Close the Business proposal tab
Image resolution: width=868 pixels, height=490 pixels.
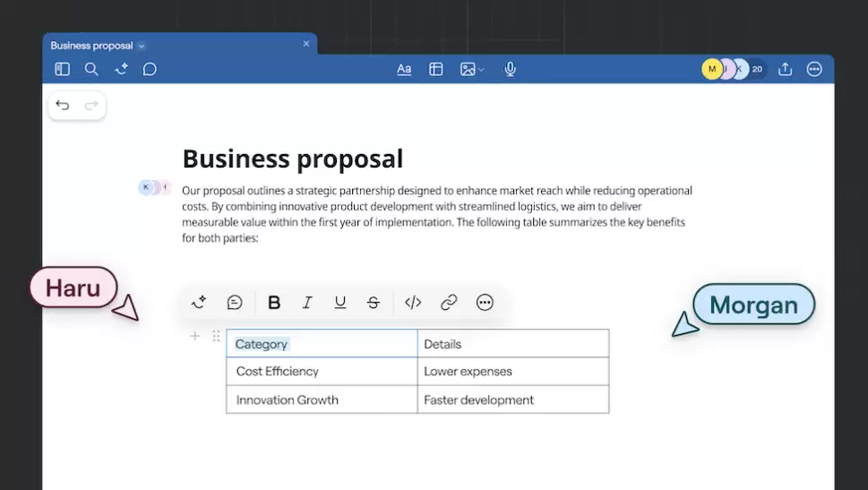click(306, 43)
